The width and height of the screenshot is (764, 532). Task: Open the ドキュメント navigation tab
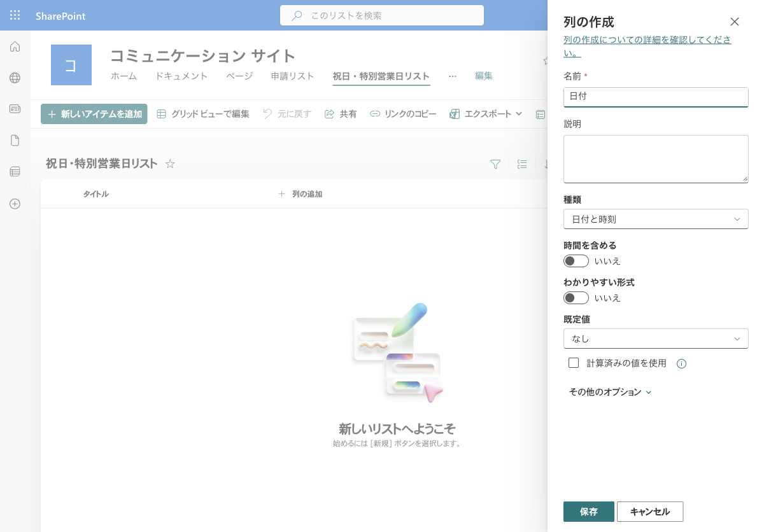[x=181, y=76]
